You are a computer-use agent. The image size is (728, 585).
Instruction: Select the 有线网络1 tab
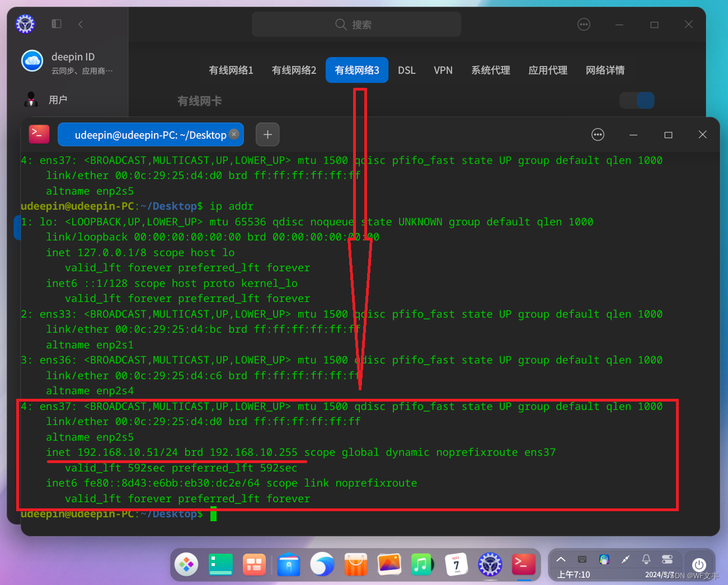pos(231,70)
